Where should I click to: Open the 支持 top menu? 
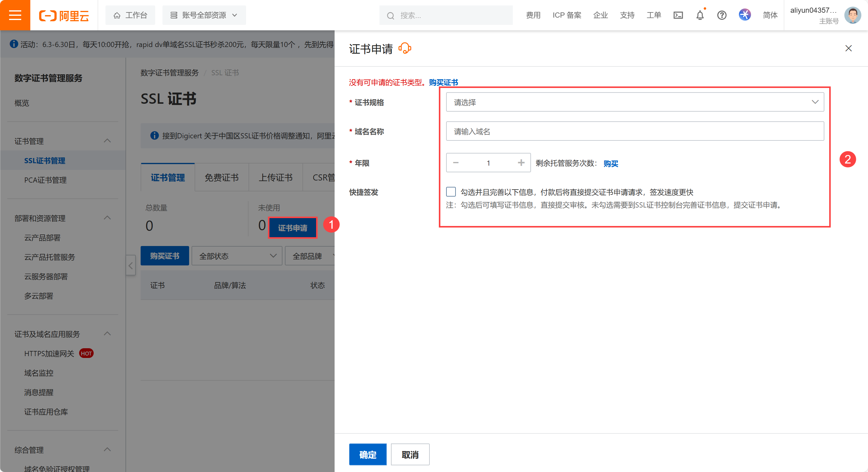tap(627, 15)
